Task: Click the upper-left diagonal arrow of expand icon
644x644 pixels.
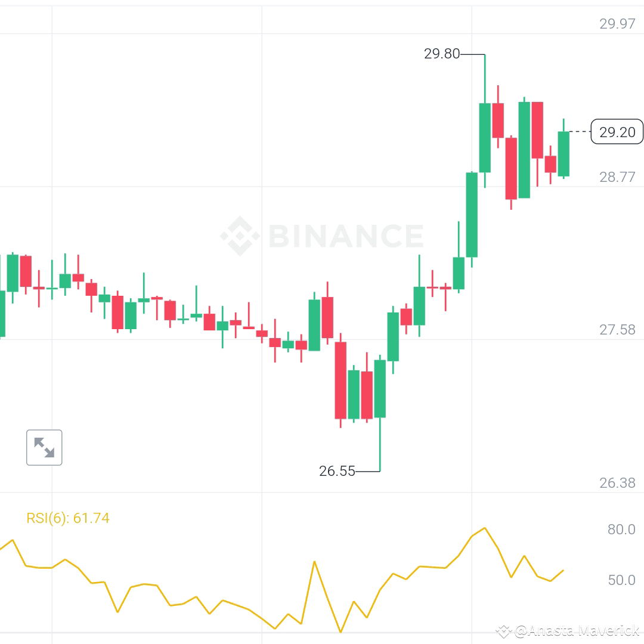Action: [x=40, y=443]
